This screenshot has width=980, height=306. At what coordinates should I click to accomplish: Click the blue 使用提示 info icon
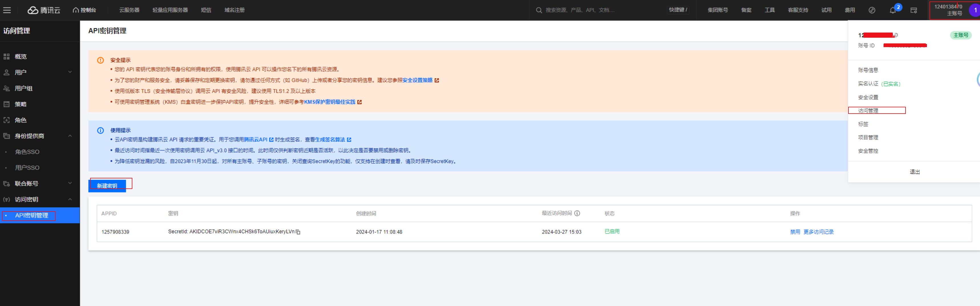(100, 130)
